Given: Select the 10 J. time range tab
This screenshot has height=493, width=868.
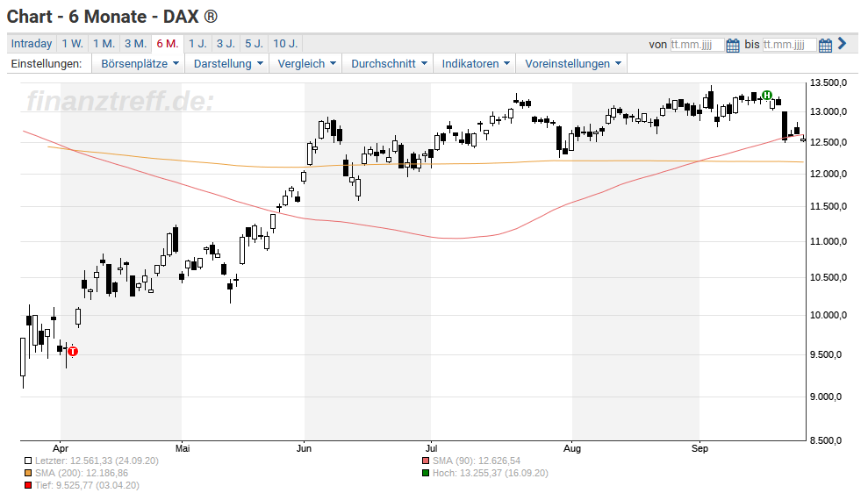Looking at the screenshot, I should [x=285, y=44].
